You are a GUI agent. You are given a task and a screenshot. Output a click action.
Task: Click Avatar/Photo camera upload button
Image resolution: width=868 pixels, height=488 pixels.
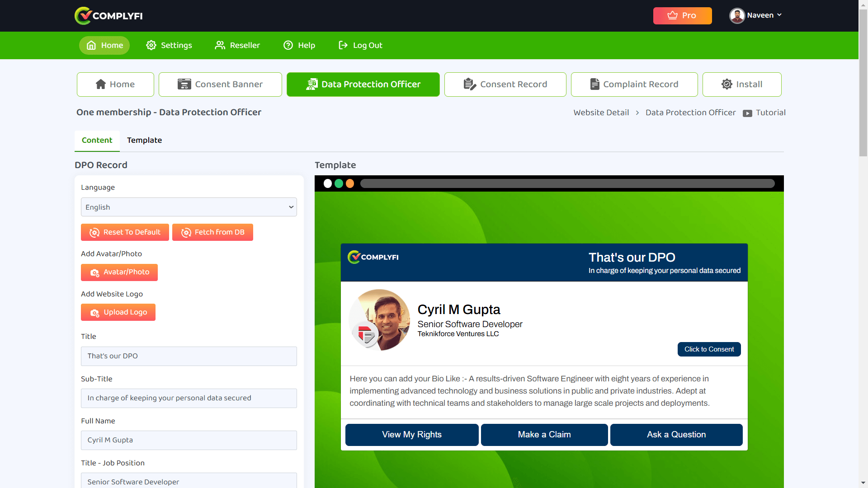(x=119, y=272)
